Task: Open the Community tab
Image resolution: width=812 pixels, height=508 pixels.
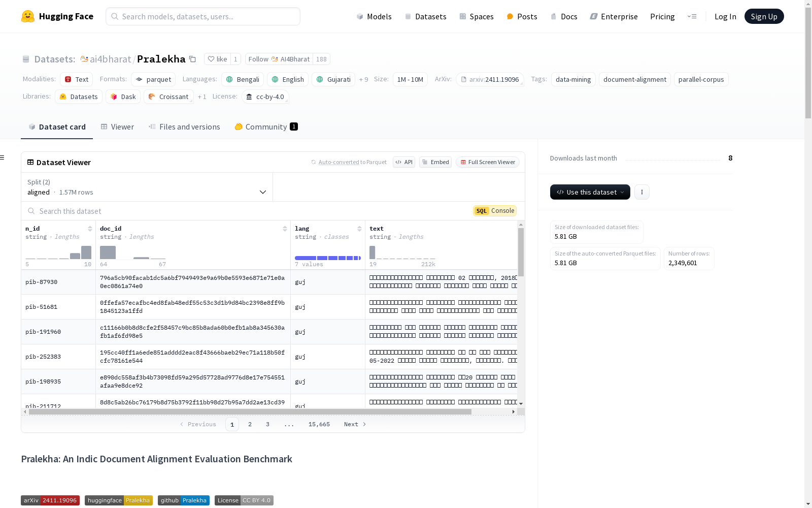Action: 266,127
